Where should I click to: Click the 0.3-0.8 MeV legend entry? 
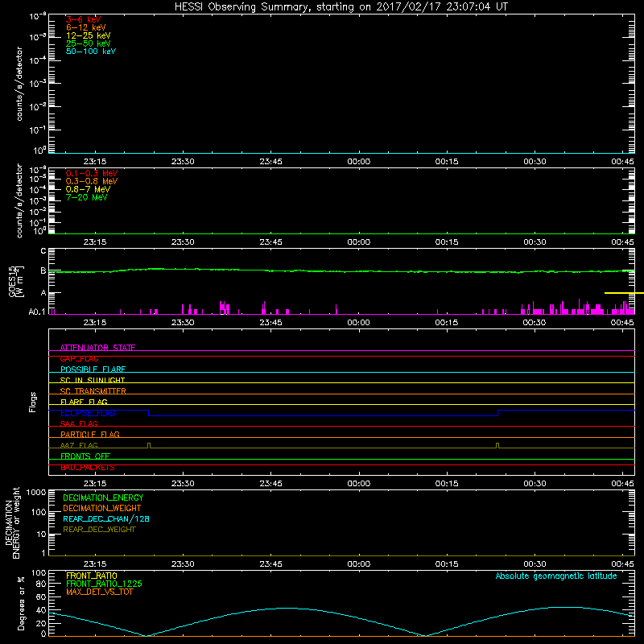click(92, 181)
